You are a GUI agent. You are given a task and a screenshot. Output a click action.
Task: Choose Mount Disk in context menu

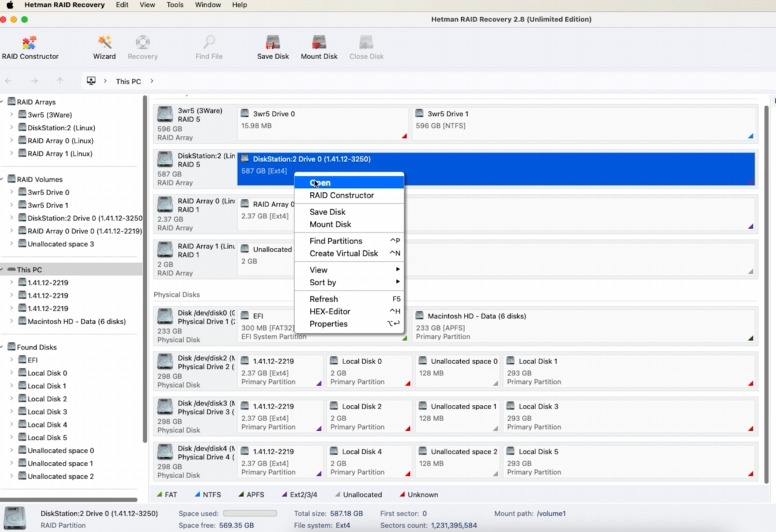349,224
